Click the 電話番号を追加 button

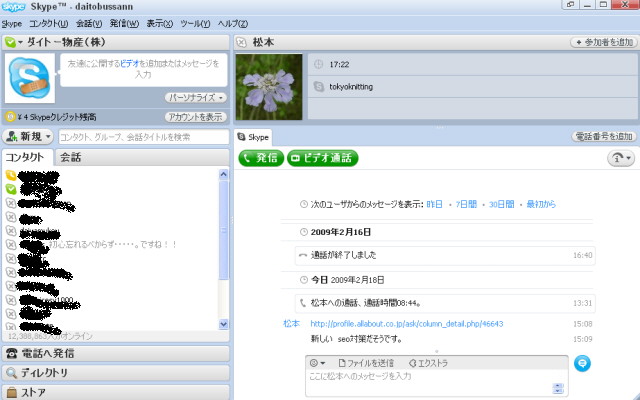coord(604,136)
